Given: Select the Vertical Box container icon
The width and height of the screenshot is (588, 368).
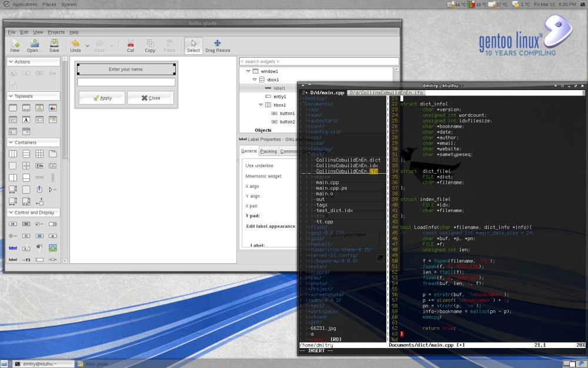Looking at the screenshot, I should tap(26, 154).
